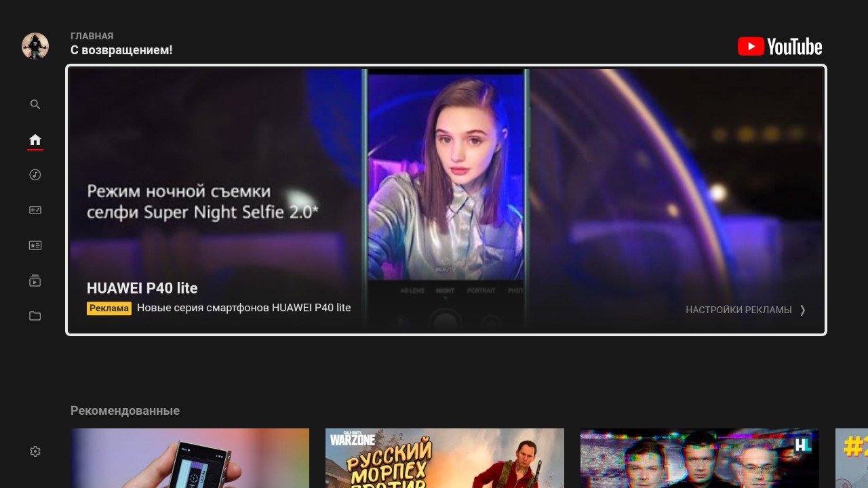Open the News section icon in sidebar
868x488 pixels.
pyautogui.click(x=35, y=245)
